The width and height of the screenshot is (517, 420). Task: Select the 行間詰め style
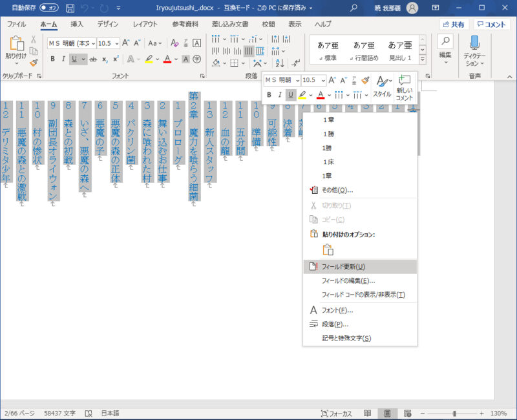click(x=364, y=50)
